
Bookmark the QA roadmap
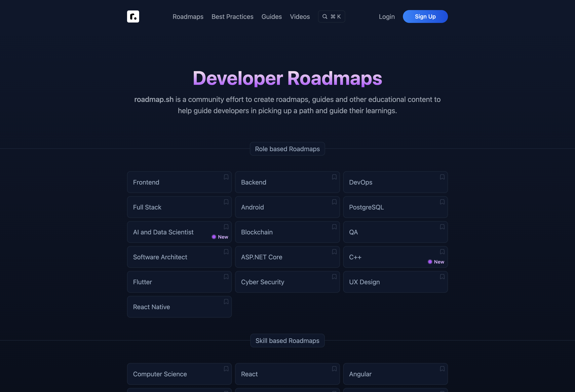pos(442,227)
